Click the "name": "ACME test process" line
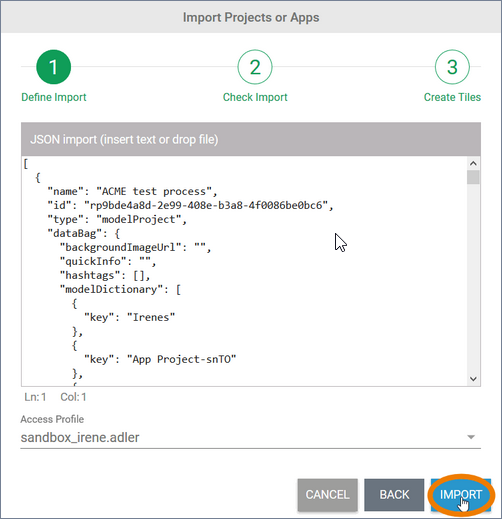 132,191
